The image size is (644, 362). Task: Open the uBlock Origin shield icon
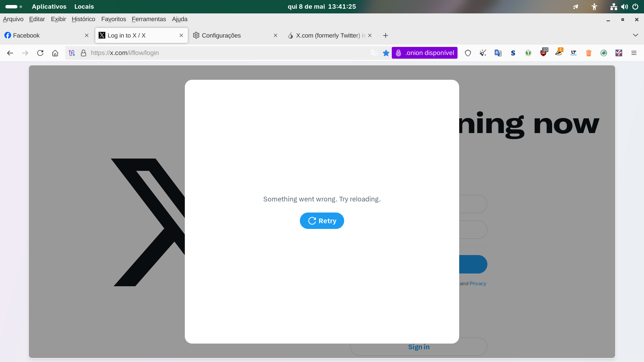tap(543, 53)
